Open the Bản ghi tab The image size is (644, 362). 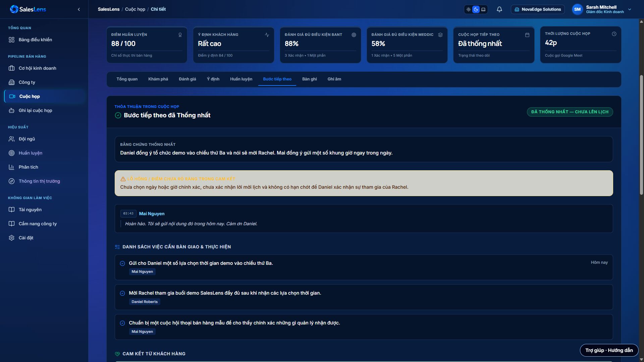click(x=309, y=79)
